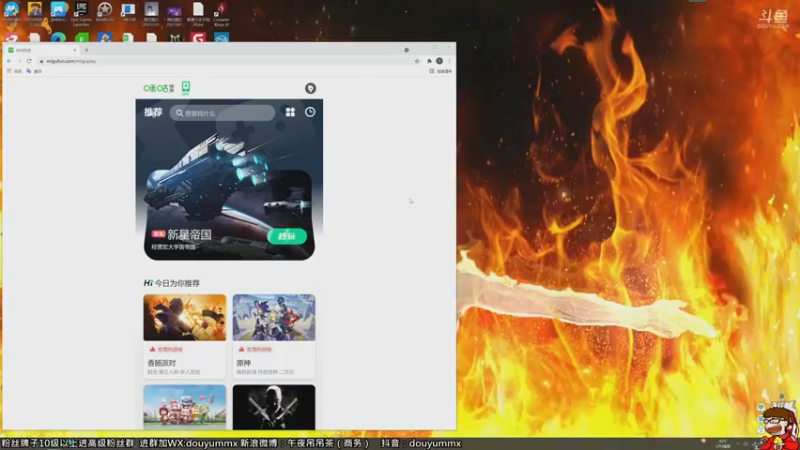Open the purple image file on desktop
The image size is (800, 450).
174,15
